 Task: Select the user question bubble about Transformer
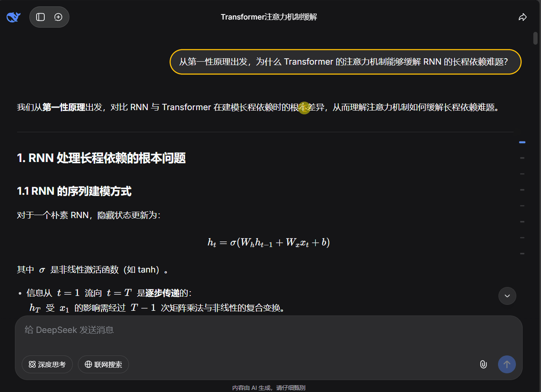(345, 62)
